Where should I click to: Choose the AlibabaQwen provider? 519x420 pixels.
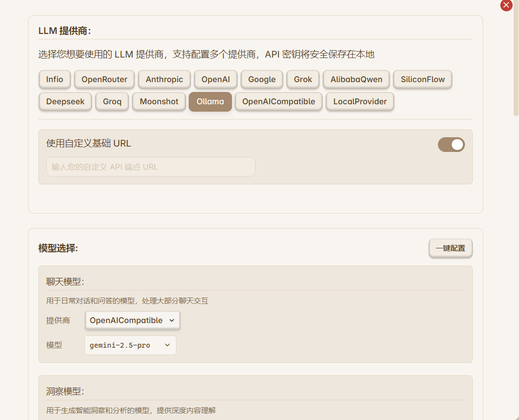click(356, 80)
